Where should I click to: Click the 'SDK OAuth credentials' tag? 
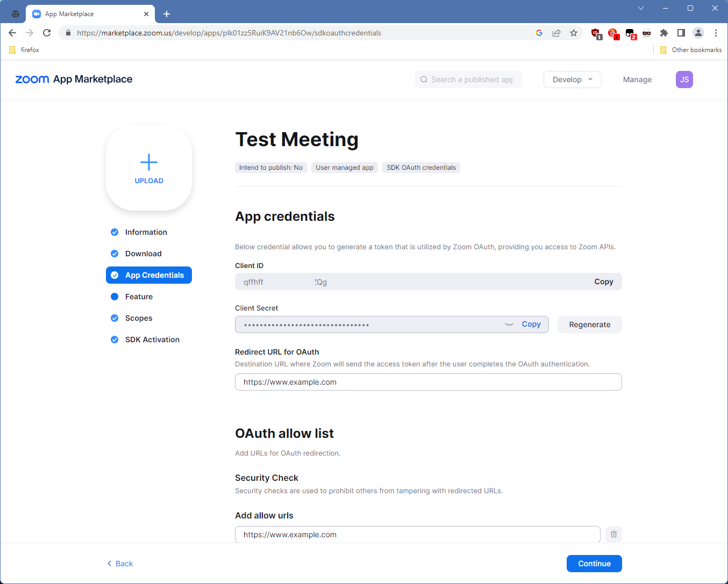(421, 168)
